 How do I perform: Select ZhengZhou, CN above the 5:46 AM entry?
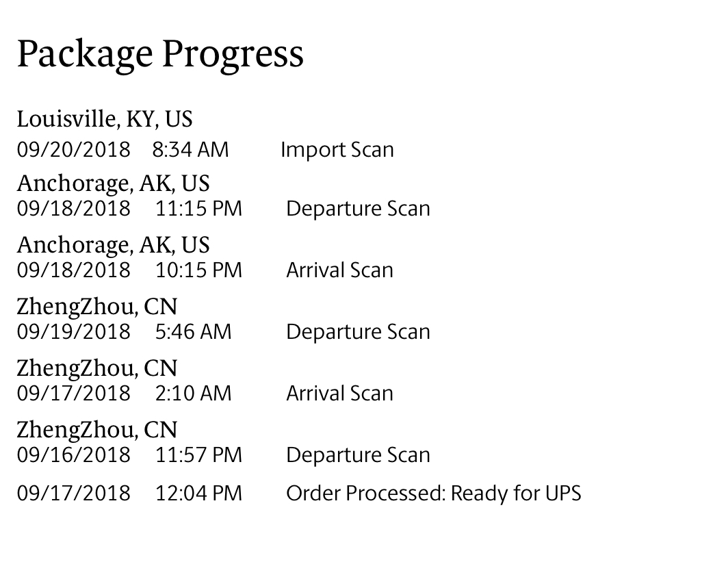click(97, 307)
